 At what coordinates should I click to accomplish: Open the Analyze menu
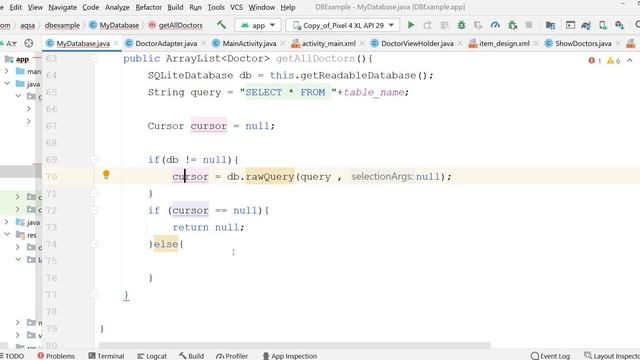point(117,7)
